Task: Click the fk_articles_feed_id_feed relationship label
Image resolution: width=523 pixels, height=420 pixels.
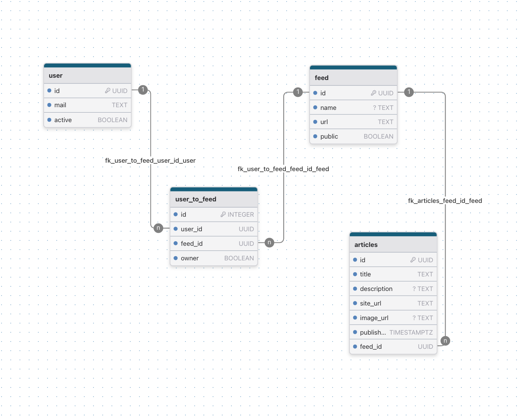Action: coord(445,201)
